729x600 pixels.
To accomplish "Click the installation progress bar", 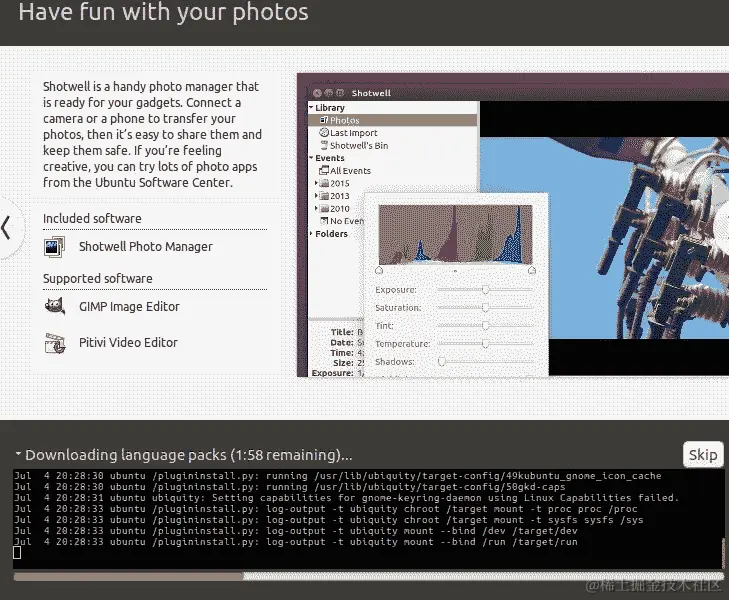I will (x=368, y=576).
